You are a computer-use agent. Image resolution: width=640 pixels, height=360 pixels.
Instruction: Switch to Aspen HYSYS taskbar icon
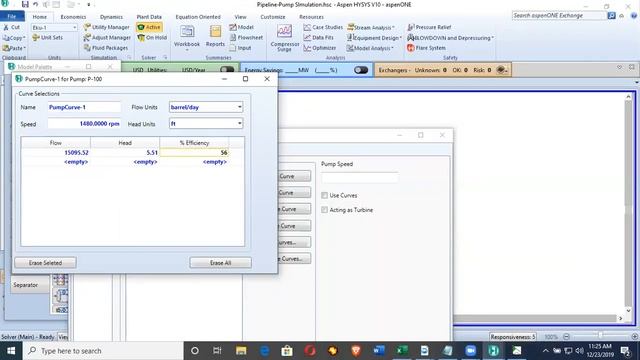pos(493,351)
